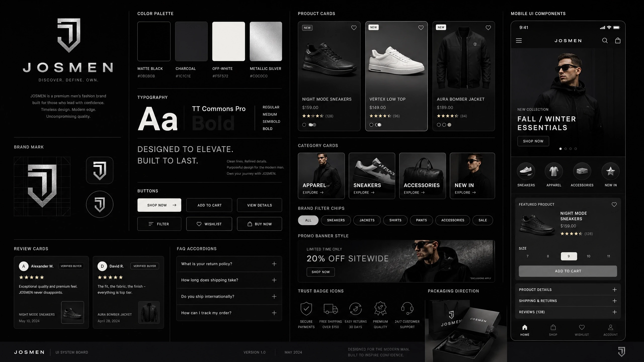The image size is (644, 362).
Task: Open the Wishlist tab in mobile bottom nav
Action: (x=582, y=330)
